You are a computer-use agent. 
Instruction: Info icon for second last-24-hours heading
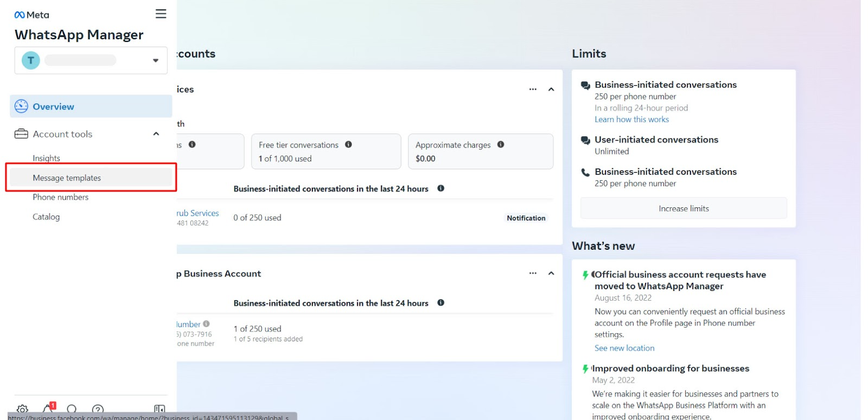point(441,303)
